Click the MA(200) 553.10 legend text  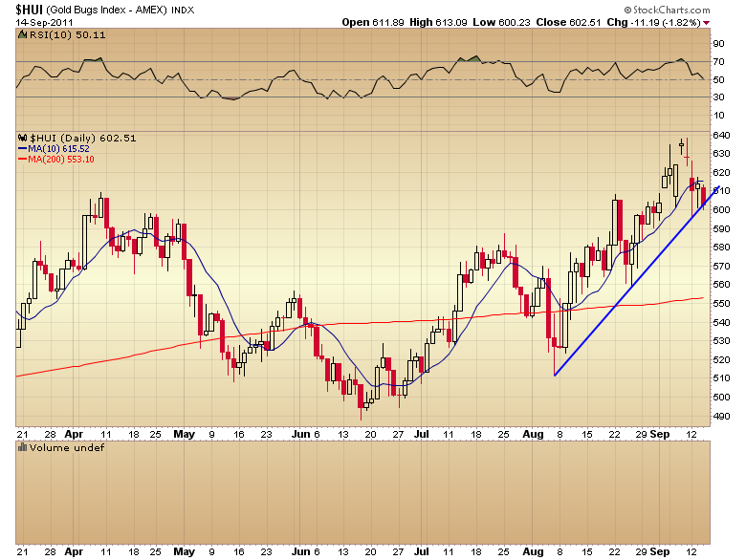(x=61, y=160)
